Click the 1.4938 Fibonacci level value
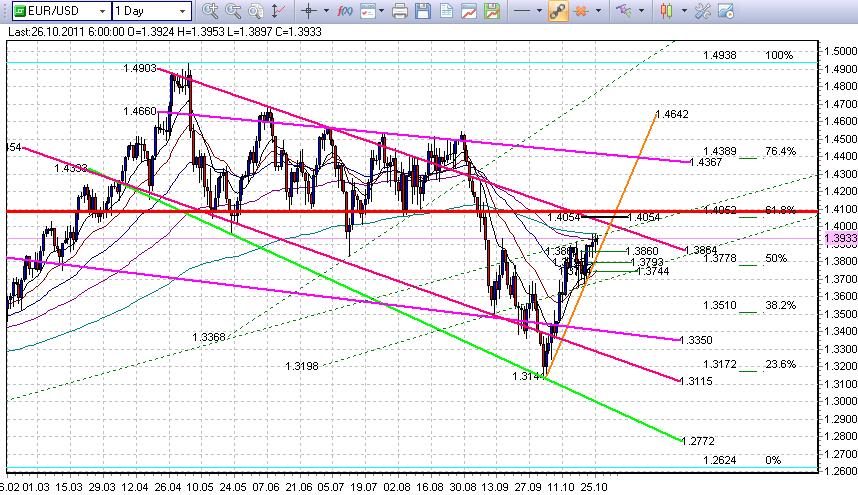Viewport: 858px width, 495px height. pyautogui.click(x=720, y=55)
